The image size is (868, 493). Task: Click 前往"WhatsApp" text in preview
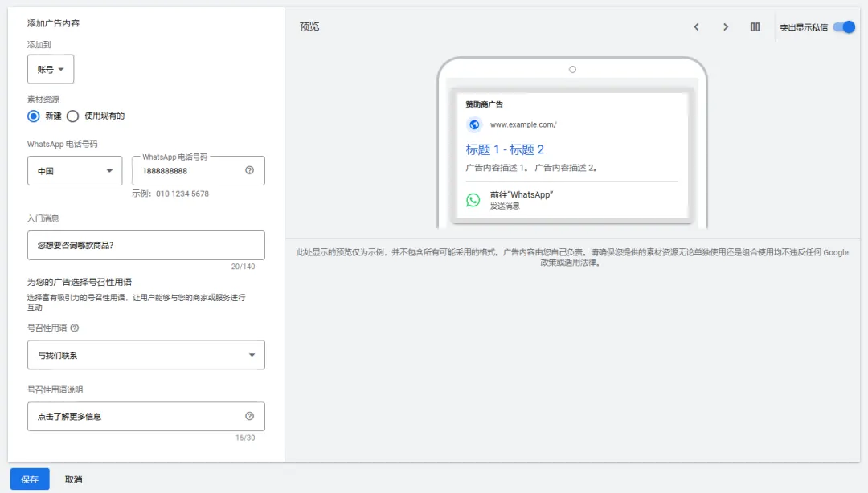[x=522, y=195]
